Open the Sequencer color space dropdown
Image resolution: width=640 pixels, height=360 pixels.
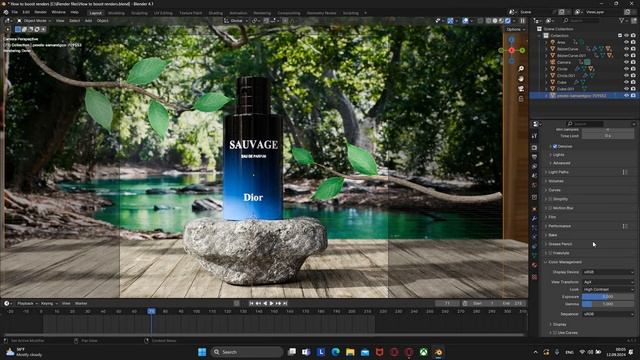tap(608, 314)
